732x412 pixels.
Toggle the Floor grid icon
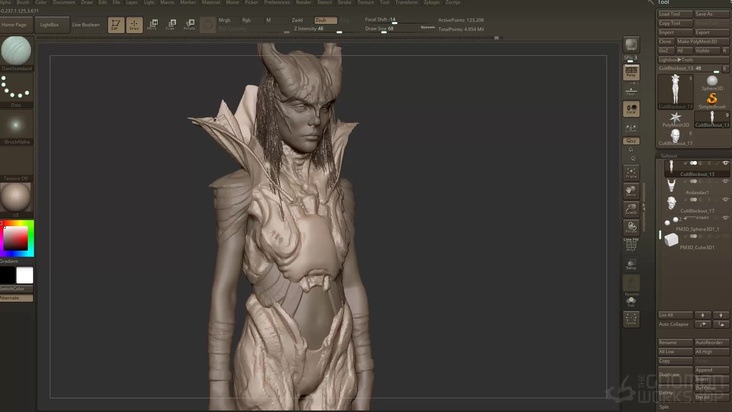pyautogui.click(x=631, y=91)
